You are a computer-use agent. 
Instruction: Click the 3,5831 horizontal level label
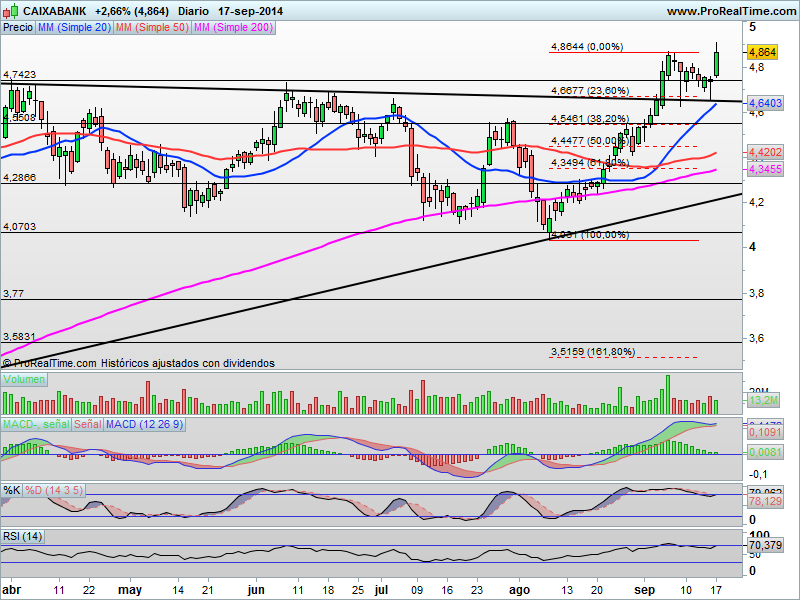[19, 337]
